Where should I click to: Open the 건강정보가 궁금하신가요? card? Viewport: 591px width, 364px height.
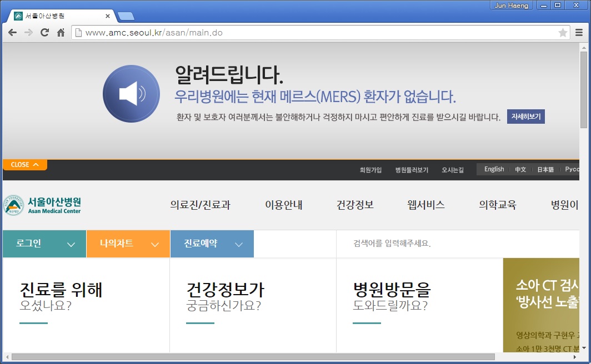point(253,305)
